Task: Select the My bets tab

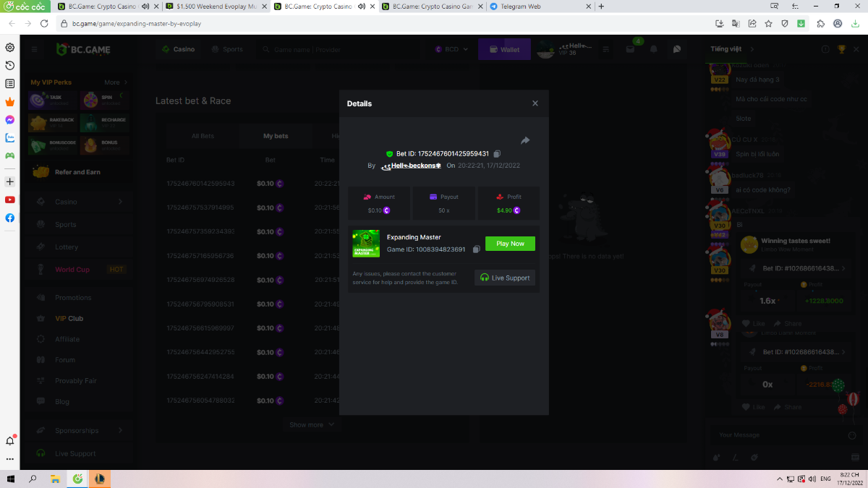Action: (x=276, y=136)
